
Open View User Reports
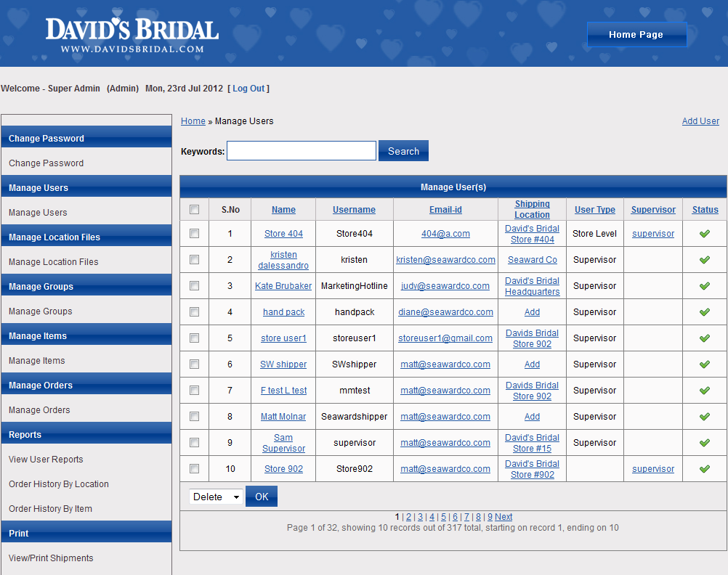tap(46, 459)
